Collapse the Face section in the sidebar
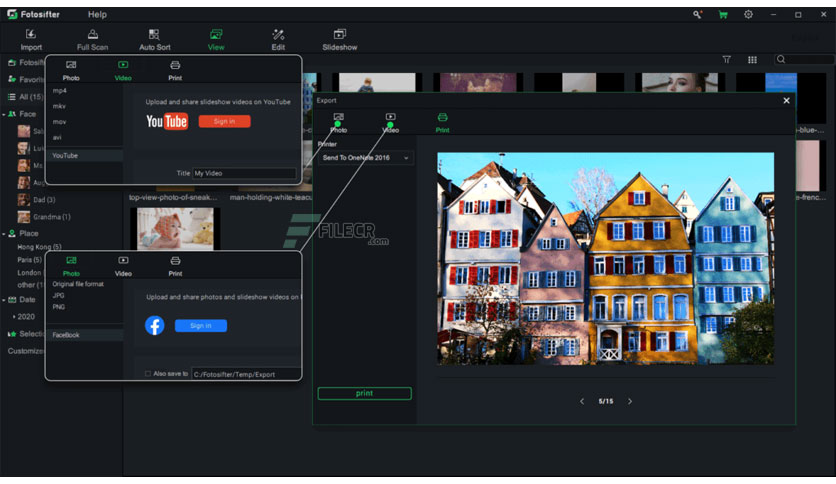This screenshot has width=836, height=484. [4, 114]
